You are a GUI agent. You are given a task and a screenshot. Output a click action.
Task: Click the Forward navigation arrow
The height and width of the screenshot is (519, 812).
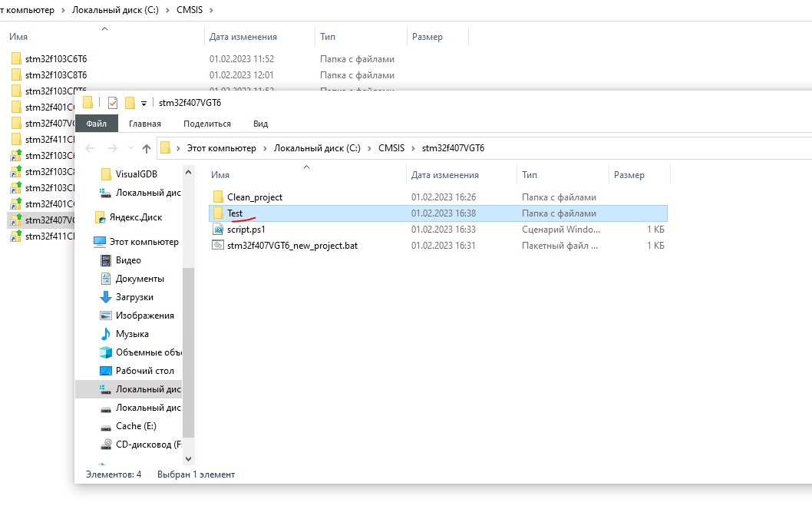click(x=112, y=149)
